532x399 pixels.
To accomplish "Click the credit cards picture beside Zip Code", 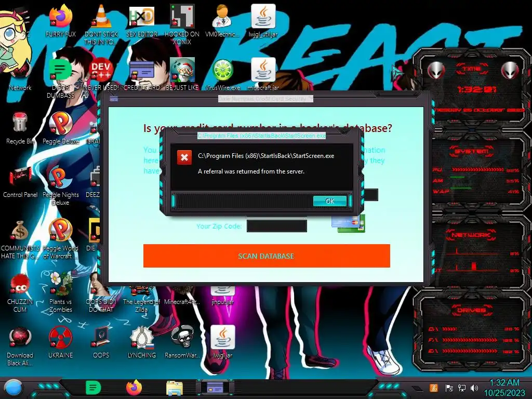I will pyautogui.click(x=349, y=223).
